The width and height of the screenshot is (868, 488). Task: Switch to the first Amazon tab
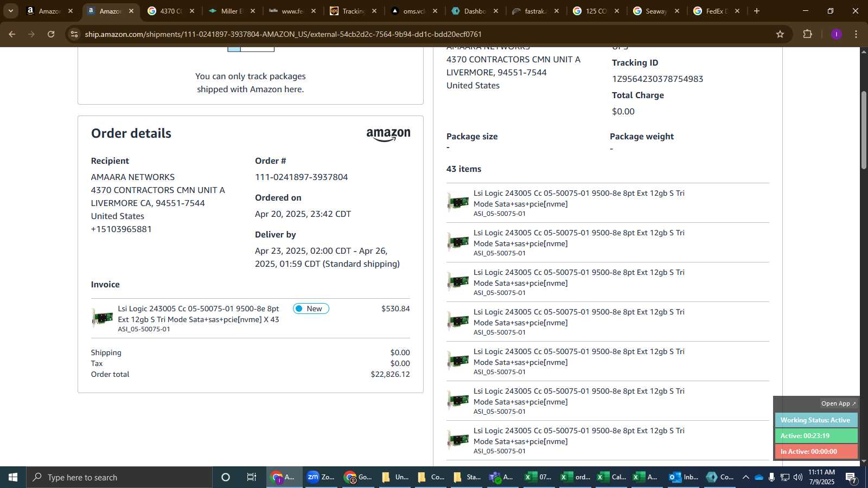(44, 11)
